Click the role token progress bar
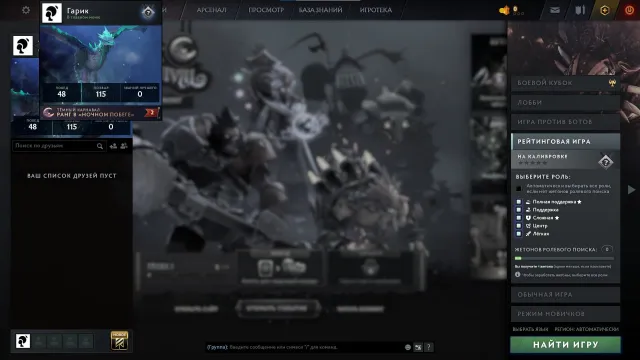The height and width of the screenshot is (360, 640). click(564, 258)
